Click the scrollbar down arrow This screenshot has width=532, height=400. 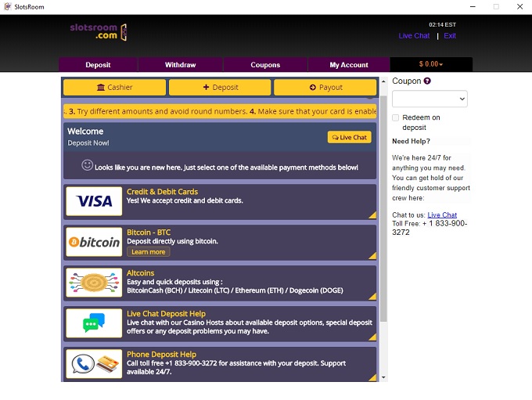(383, 377)
